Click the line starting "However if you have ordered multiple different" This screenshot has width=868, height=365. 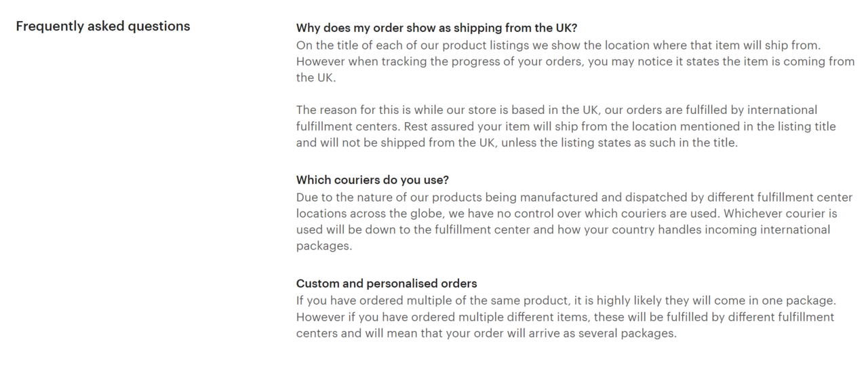pos(565,317)
